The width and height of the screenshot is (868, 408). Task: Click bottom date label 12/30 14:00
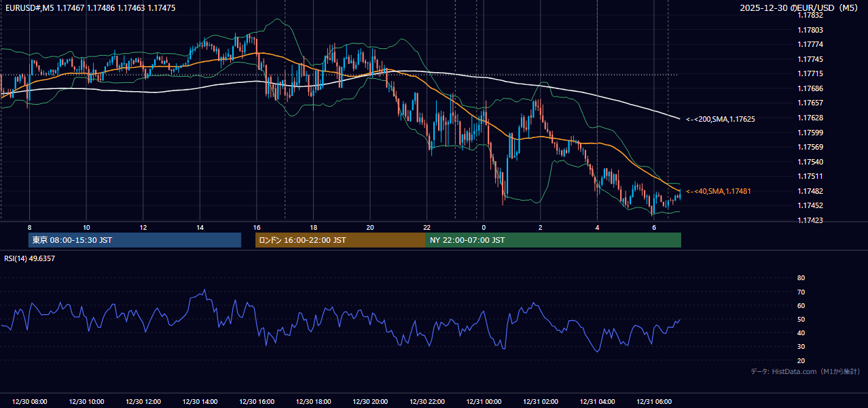tap(200, 402)
